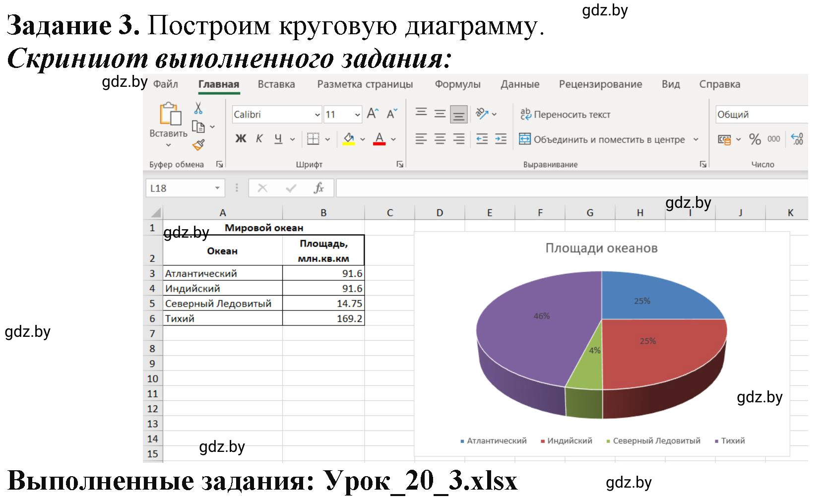Viewport: 824px width, 504px height.
Task: Select the chart title Площади океанов
Action: point(601,248)
